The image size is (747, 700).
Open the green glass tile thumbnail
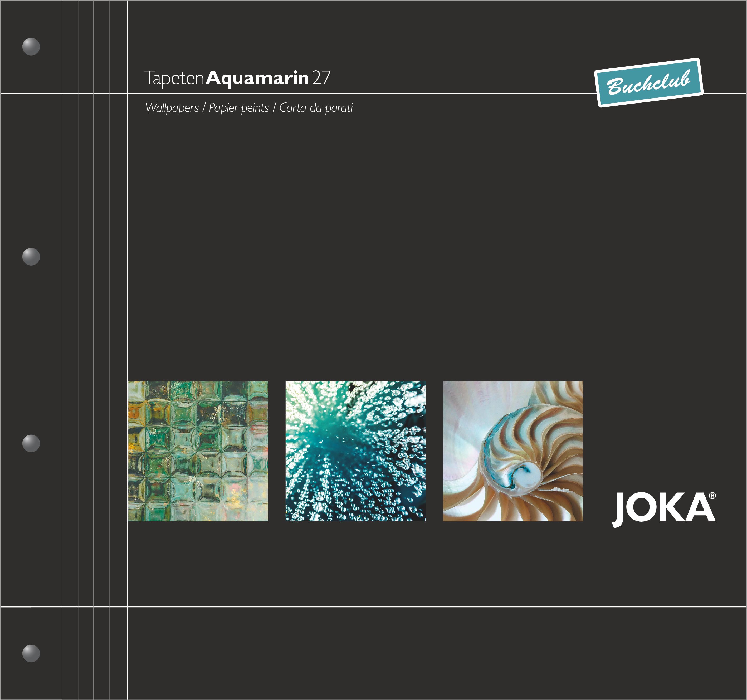[x=198, y=451]
